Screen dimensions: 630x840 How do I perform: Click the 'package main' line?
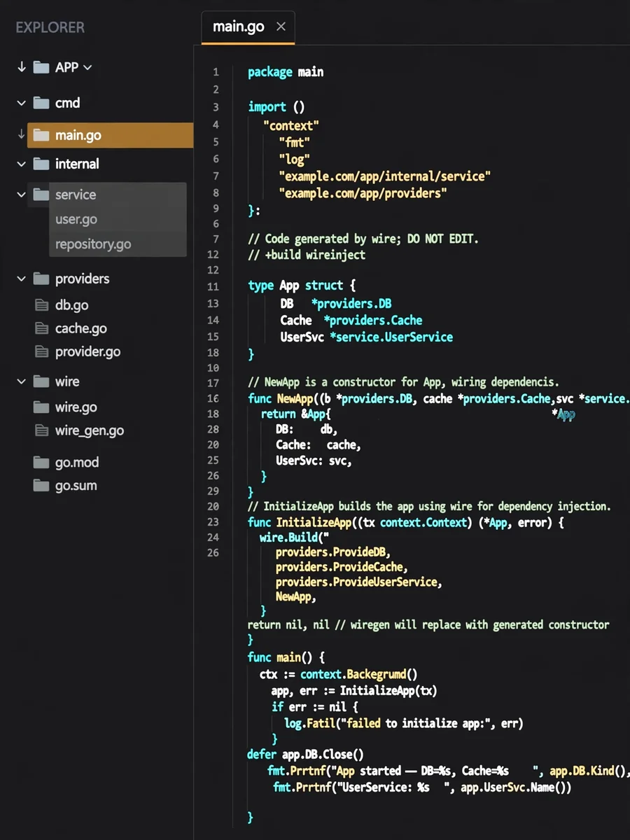[x=286, y=71]
